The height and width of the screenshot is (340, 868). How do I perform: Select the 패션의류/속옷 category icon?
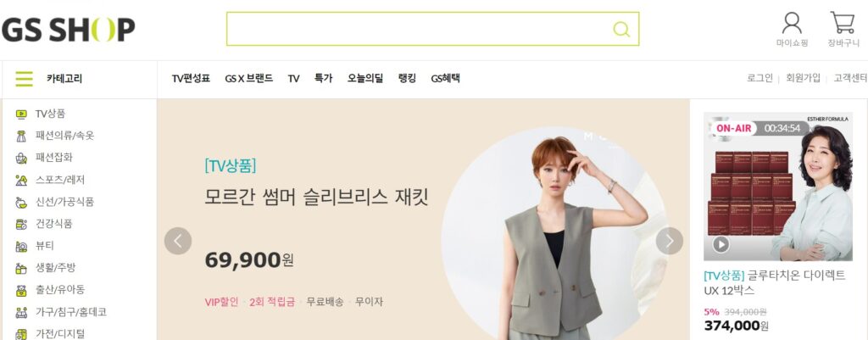(21, 137)
